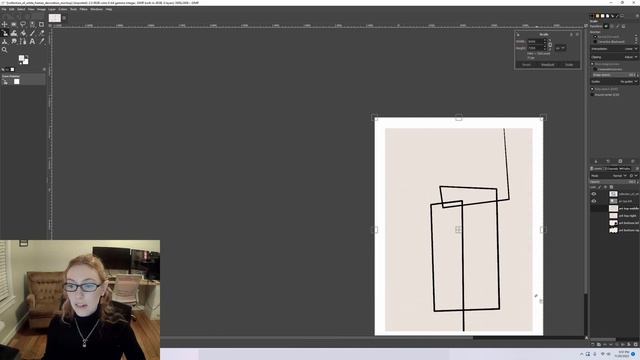Viewport: 640px width, 360px height.
Task: Open the unit dropdown in Scale dialog
Action: (560, 48)
